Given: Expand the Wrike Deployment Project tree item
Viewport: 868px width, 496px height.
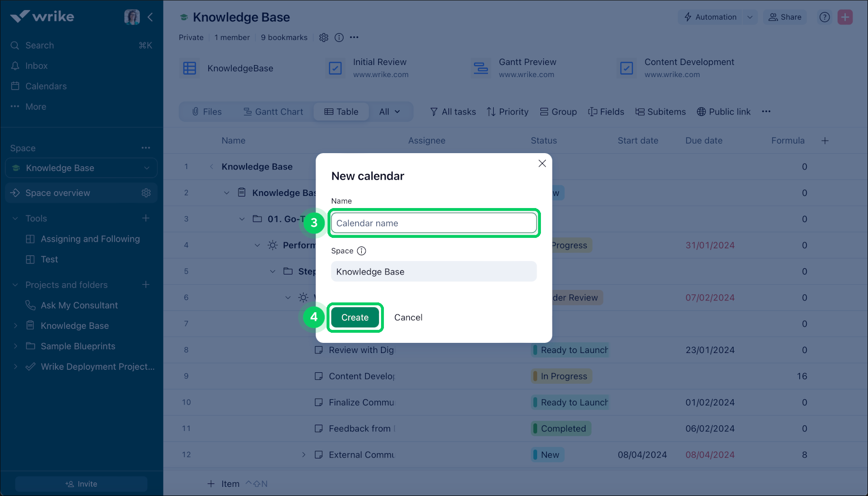Looking at the screenshot, I should [x=15, y=366].
